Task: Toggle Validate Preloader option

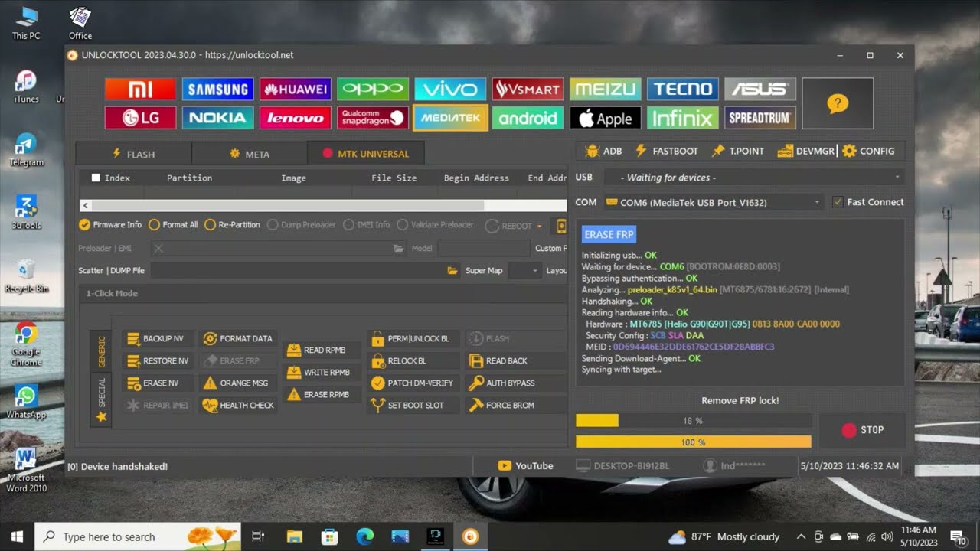Action: click(x=435, y=225)
